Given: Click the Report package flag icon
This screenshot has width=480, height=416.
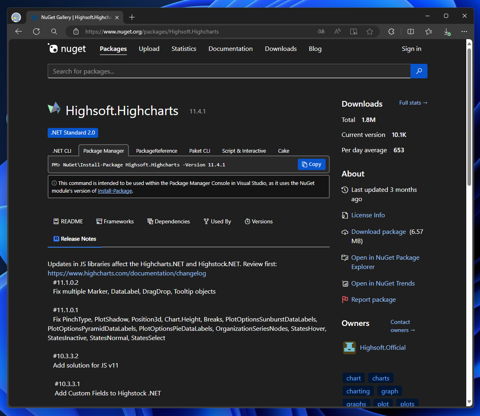Looking at the screenshot, I should click(x=345, y=299).
